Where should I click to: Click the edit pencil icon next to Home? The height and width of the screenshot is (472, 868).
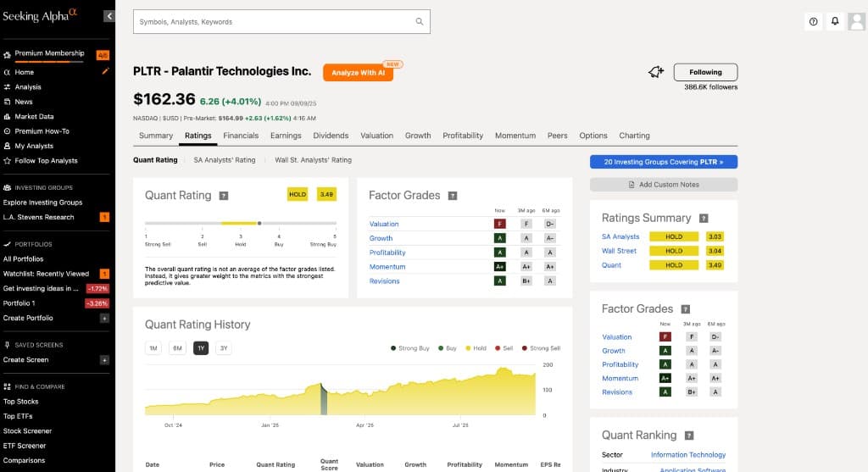[105, 71]
